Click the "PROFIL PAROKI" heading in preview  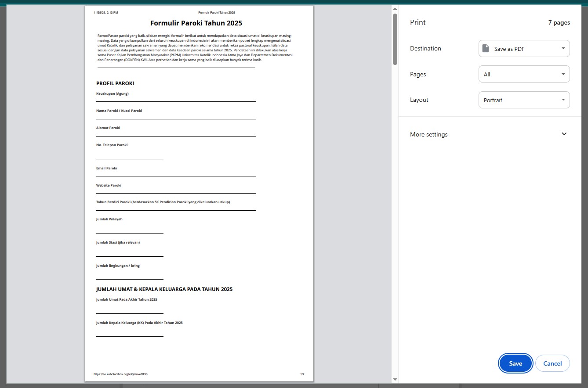pyautogui.click(x=115, y=83)
